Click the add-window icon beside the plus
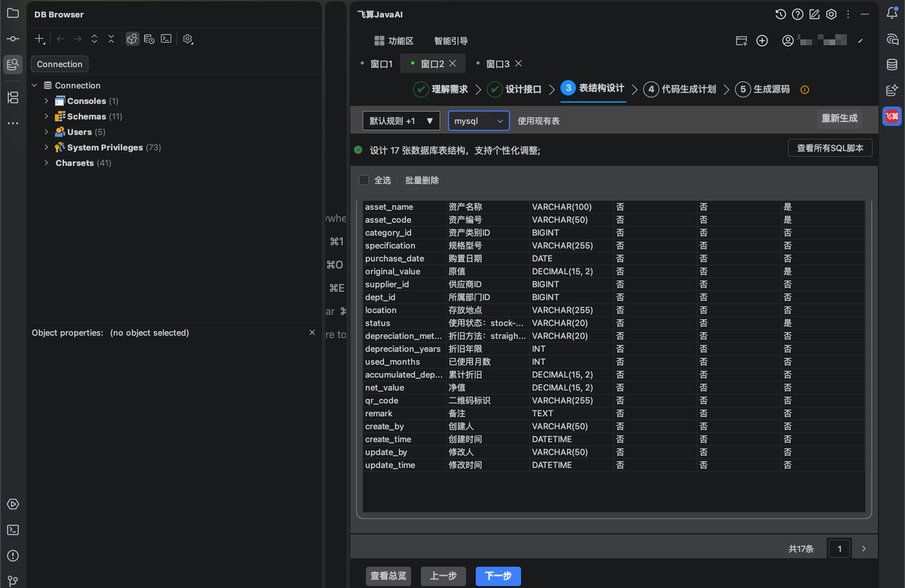Screen dimensions: 905x588 click(742, 41)
